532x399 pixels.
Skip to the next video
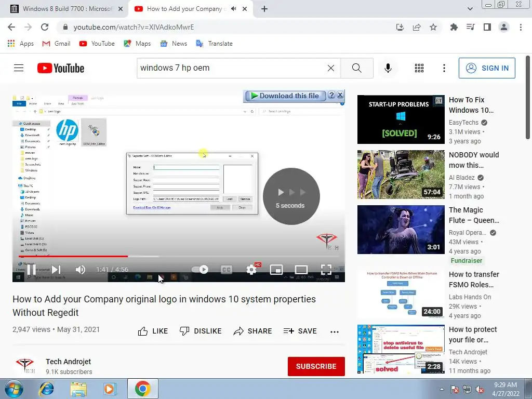coord(56,270)
